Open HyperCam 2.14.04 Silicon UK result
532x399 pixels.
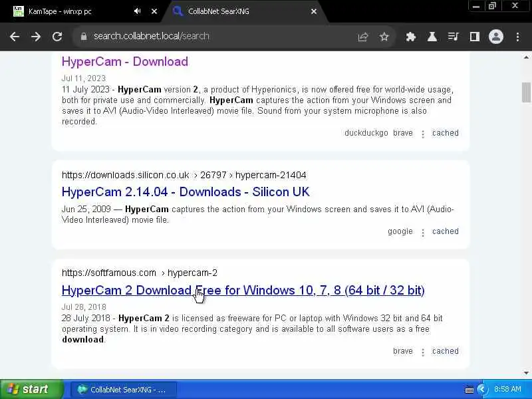point(186,192)
